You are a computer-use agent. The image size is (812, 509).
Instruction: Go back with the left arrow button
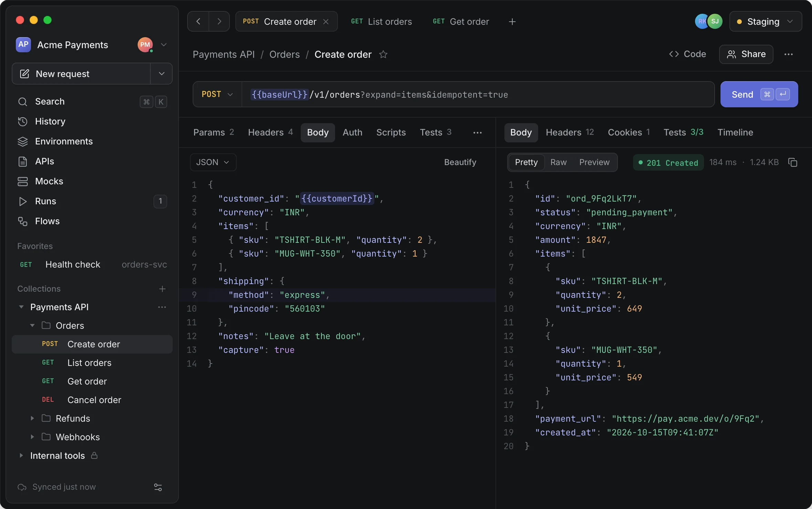198,21
